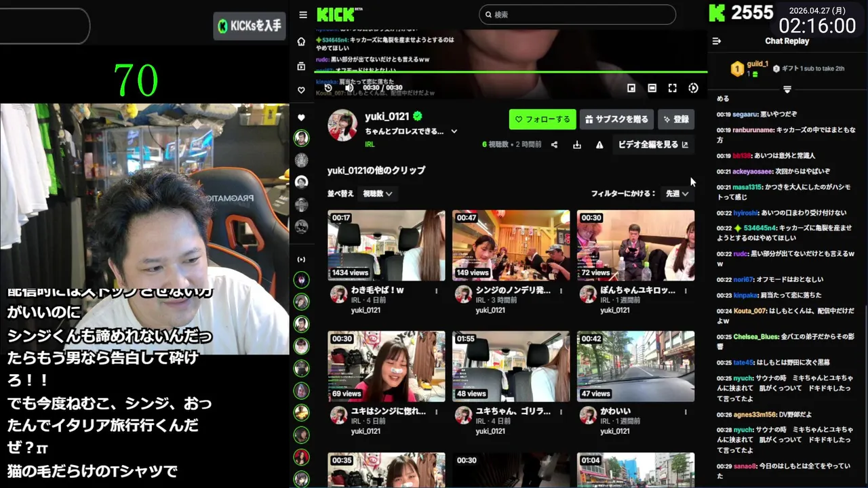
Task: Collapse the Chat Replay panel with arrow icon
Action: click(x=716, y=41)
